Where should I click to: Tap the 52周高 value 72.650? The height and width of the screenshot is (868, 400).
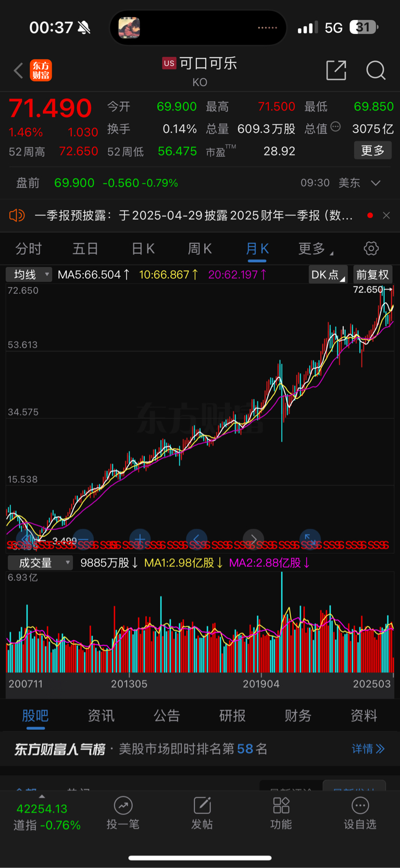point(78,151)
